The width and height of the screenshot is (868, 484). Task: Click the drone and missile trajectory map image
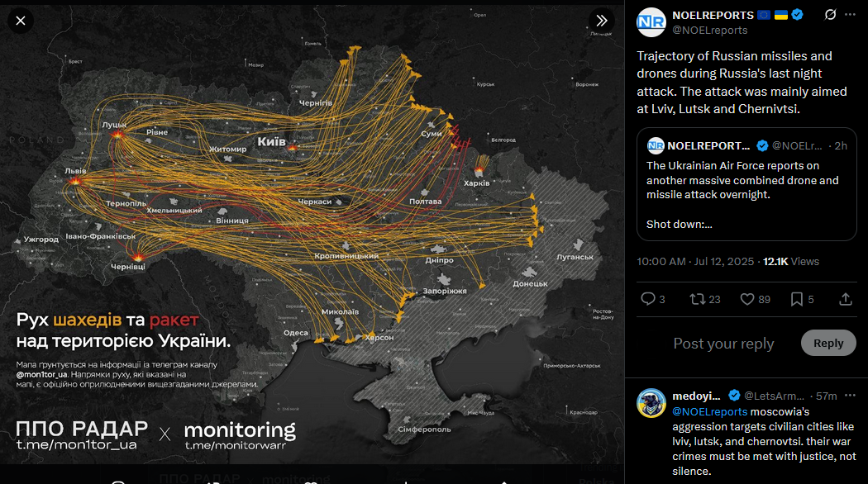[312, 235]
